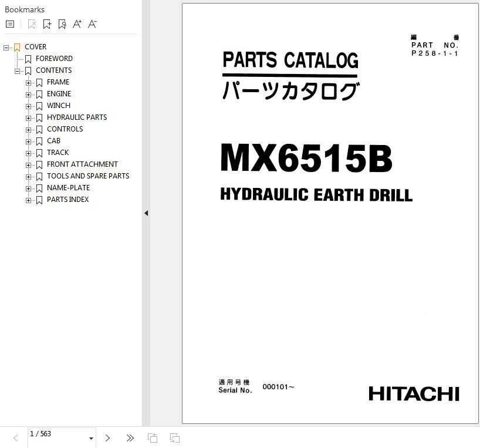This screenshot has width=480, height=448.
Task: Expand the FRONT ATTACHMENT bookmark node
Action: [28, 165]
